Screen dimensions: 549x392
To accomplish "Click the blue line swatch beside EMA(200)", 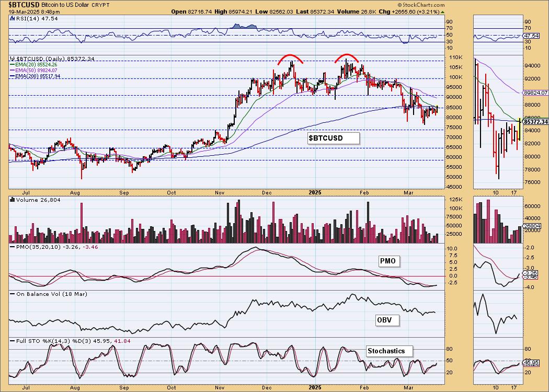I will tap(13, 76).
